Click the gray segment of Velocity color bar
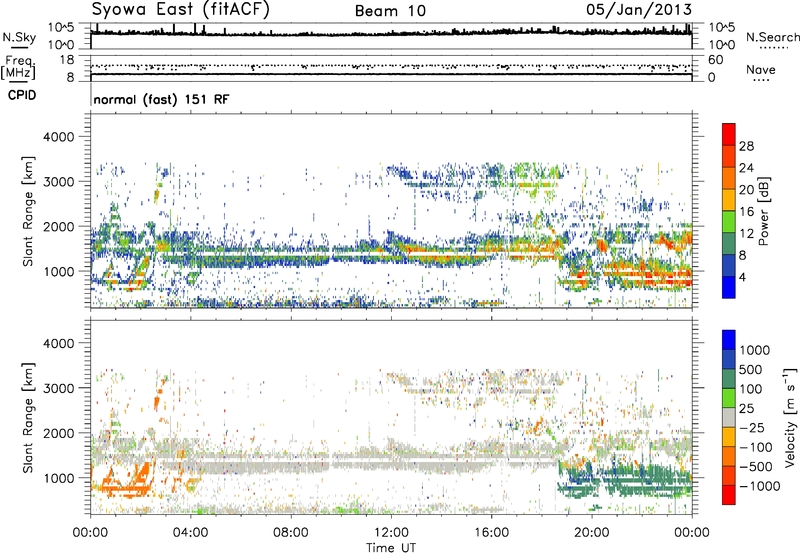Image resolution: width=800 pixels, height=554 pixels. tap(729, 417)
